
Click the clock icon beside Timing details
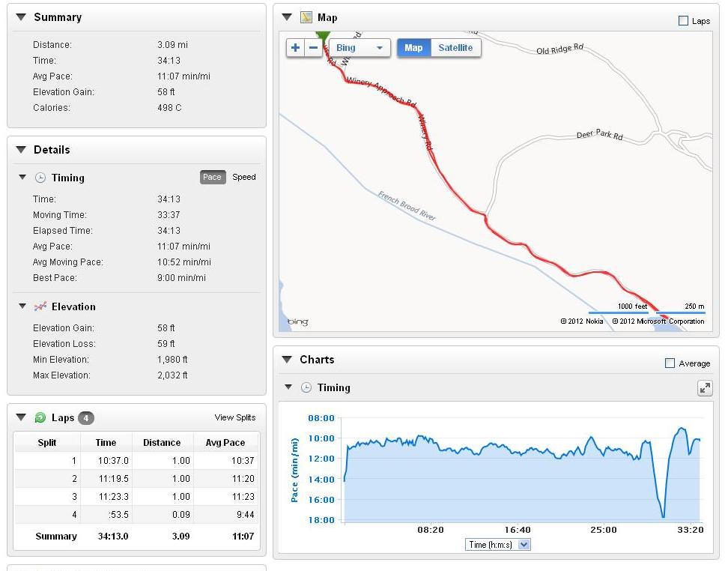point(40,178)
